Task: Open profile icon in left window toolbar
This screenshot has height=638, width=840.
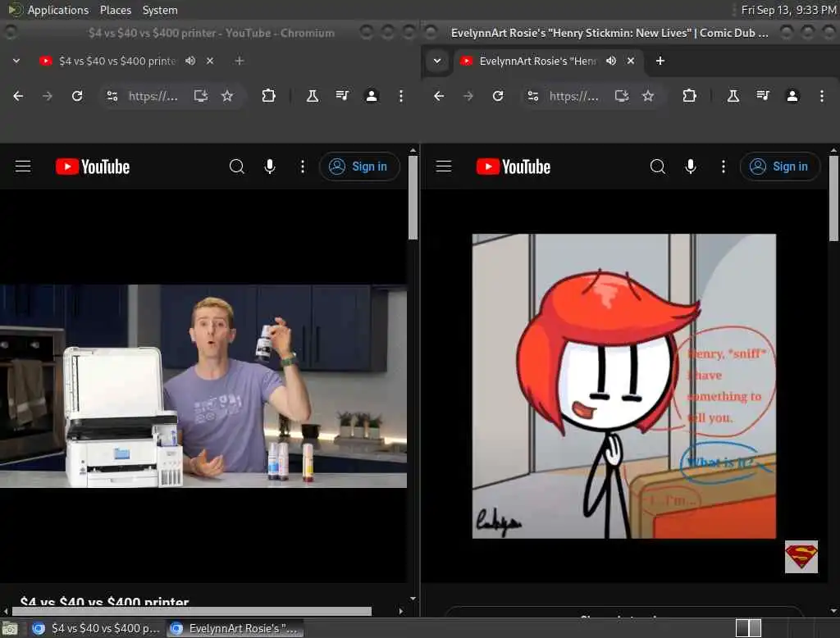Action: click(x=372, y=96)
